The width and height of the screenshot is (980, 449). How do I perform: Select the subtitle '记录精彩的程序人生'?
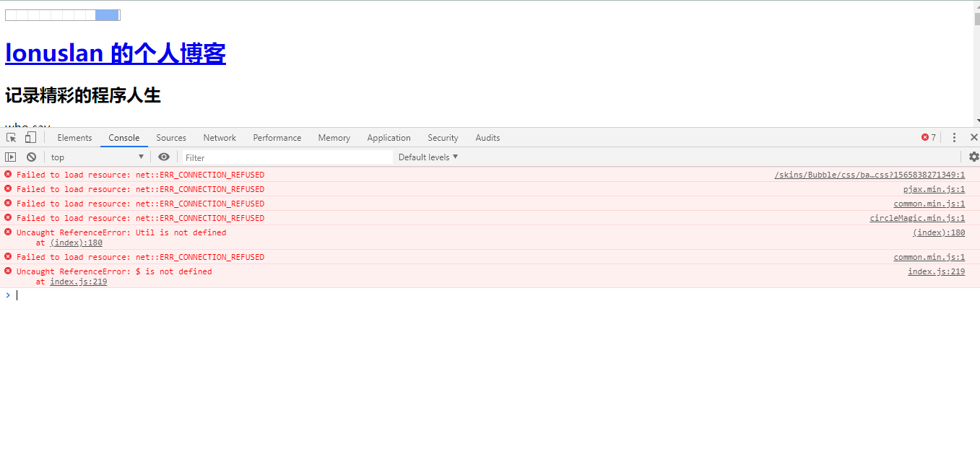tap(83, 95)
